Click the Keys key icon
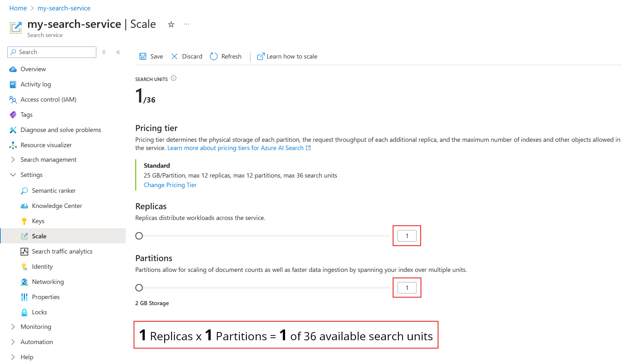The height and width of the screenshot is (364, 624). [x=24, y=221]
